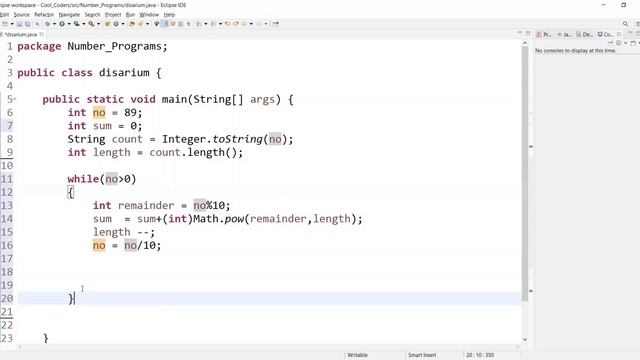Open the Window menu
640x360 pixels.
click(149, 14)
